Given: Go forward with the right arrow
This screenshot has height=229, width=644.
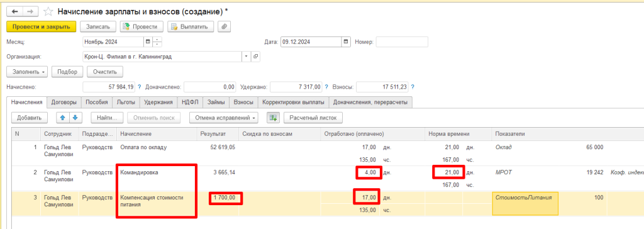Looking at the screenshot, I should click(x=30, y=11).
